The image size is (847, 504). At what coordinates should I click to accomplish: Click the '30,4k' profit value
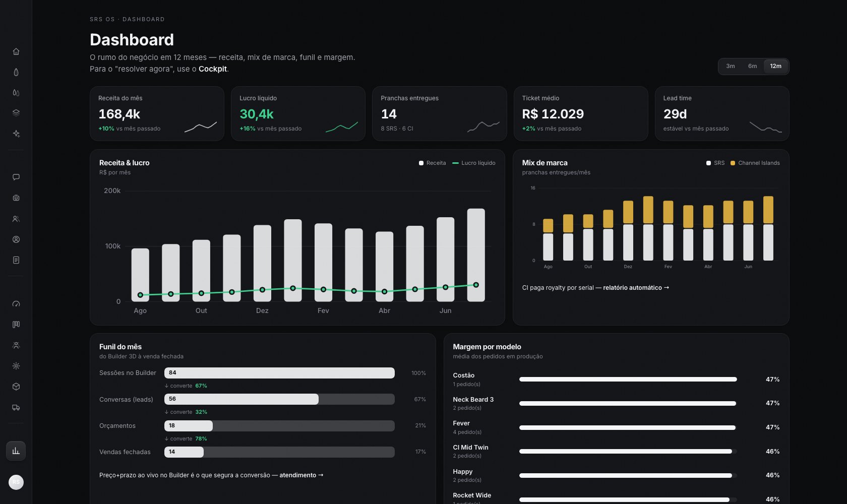click(x=257, y=114)
